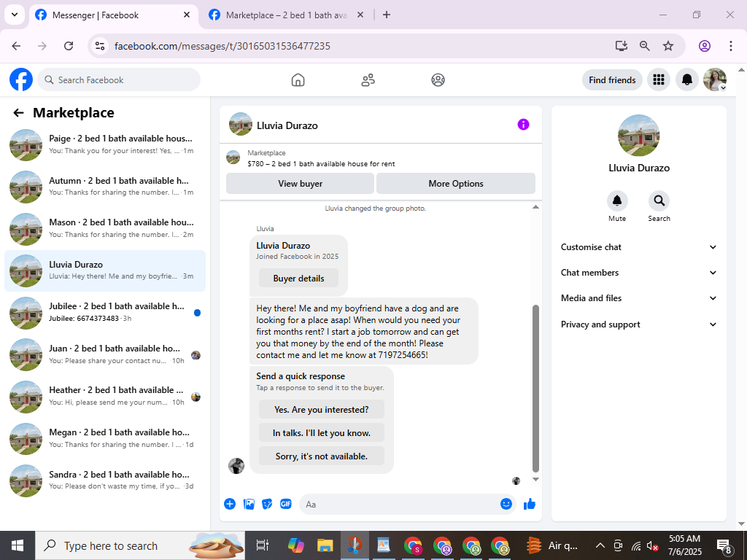Open Windows notification center
This screenshot has width=747, height=560.
(x=724, y=545)
